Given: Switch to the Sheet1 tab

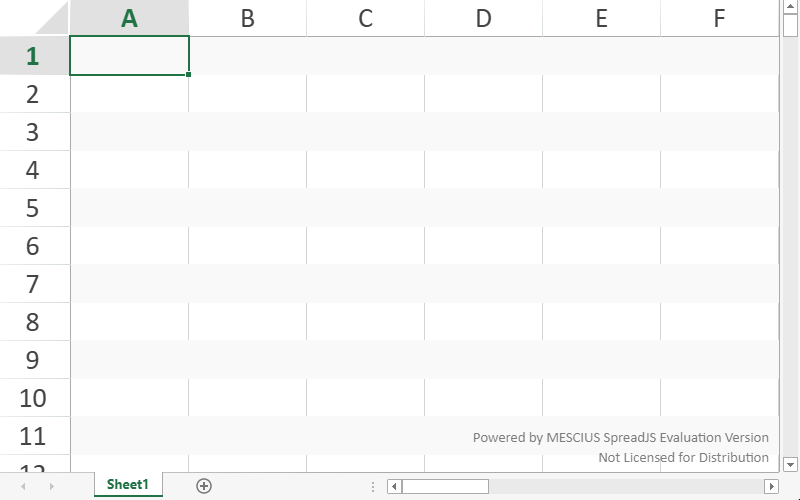Looking at the screenshot, I should click(x=128, y=485).
